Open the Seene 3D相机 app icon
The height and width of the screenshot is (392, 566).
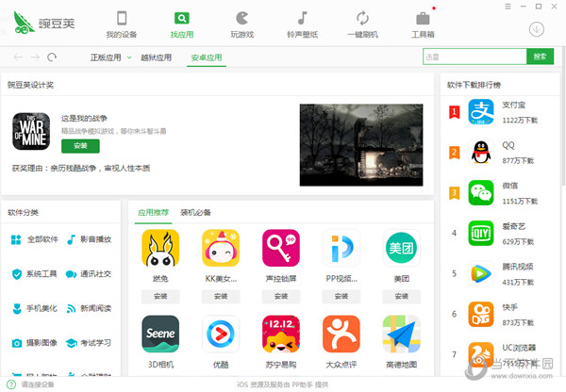point(160,334)
